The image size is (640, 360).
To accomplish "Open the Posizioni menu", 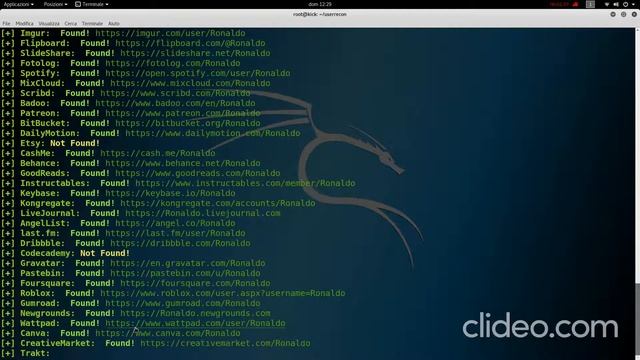I will click(x=55, y=4).
